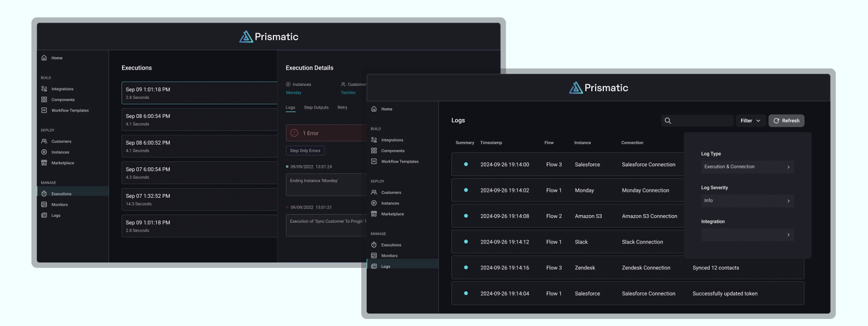Click Monitors icon in the Logs window
Screen dimensions: 868x326
[374, 255]
